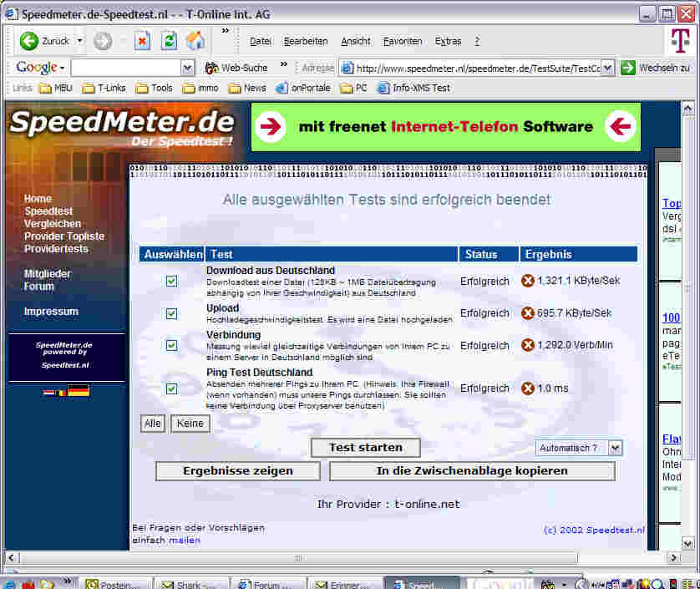The height and width of the screenshot is (589, 700).
Task: Open the News links folder
Action: pos(247,88)
